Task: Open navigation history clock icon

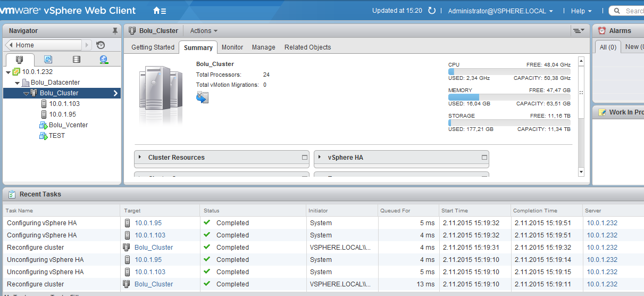Action: [x=101, y=45]
